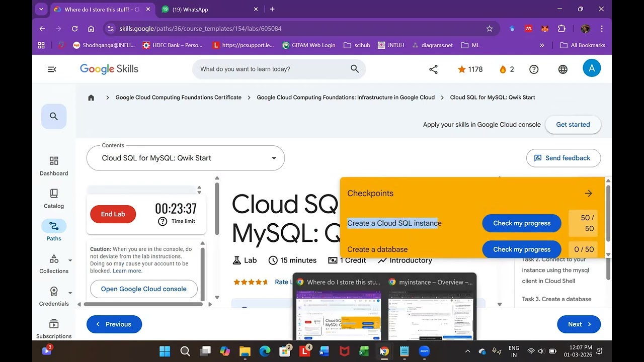Viewport: 644px width, 362px height.
Task: Open the Chrome apps grid in bookmarks bar
Action: [x=41, y=45]
